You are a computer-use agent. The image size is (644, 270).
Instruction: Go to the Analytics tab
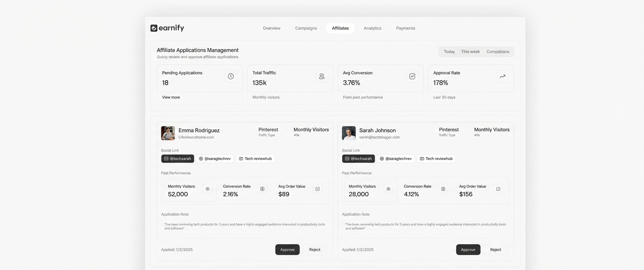pos(372,28)
